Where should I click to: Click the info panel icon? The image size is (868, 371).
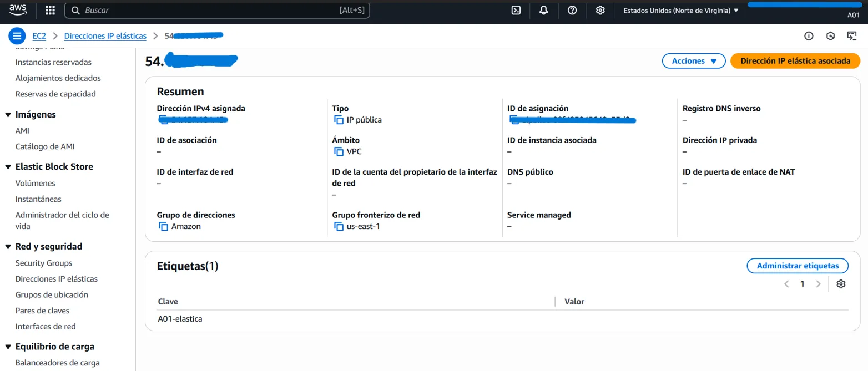click(x=809, y=36)
